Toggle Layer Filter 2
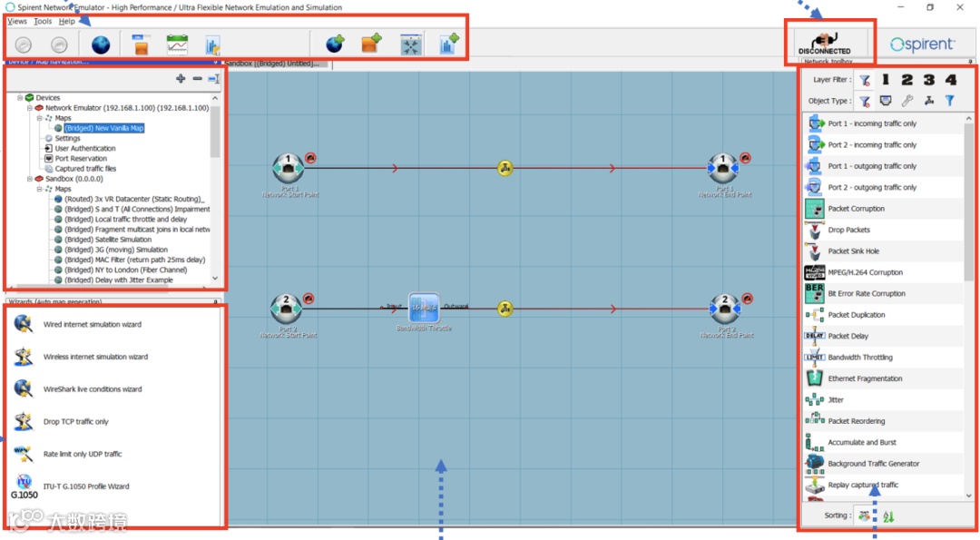 point(906,79)
